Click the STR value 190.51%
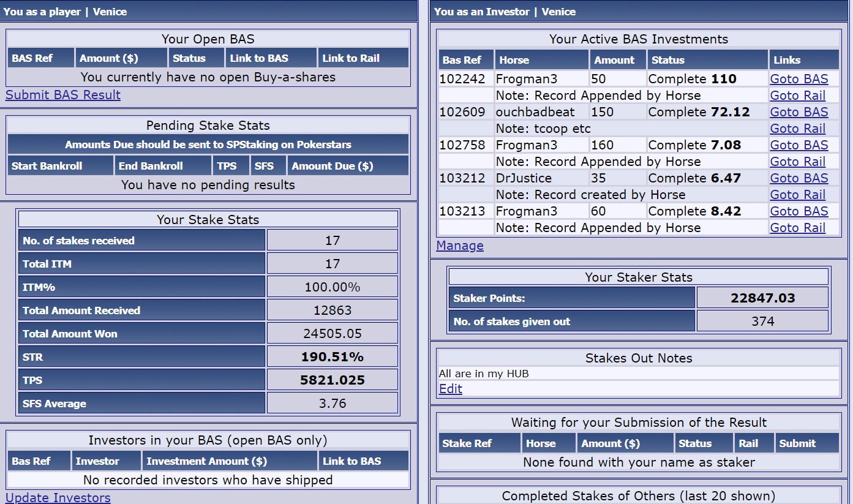Viewport: 853px width, 504px height. tap(332, 357)
